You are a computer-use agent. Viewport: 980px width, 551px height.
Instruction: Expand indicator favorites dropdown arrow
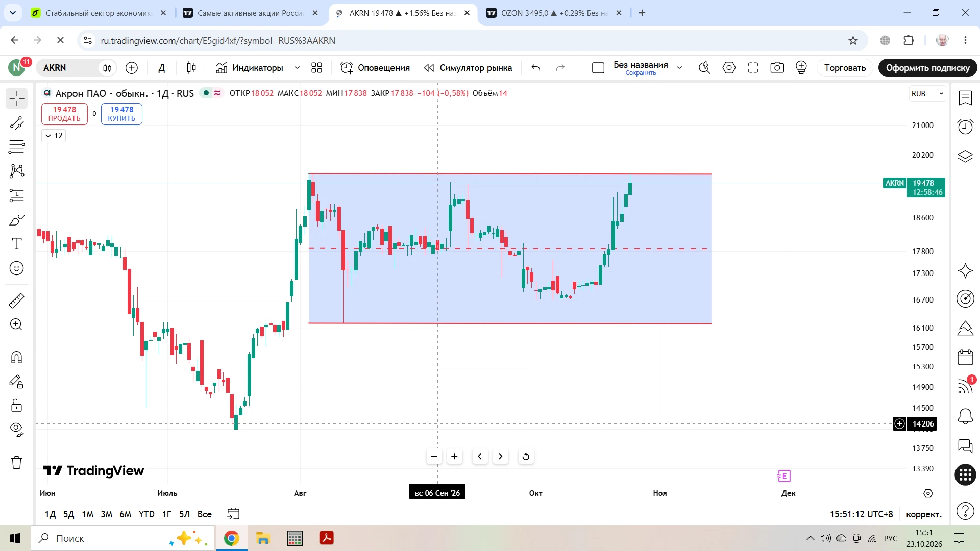[x=297, y=68]
